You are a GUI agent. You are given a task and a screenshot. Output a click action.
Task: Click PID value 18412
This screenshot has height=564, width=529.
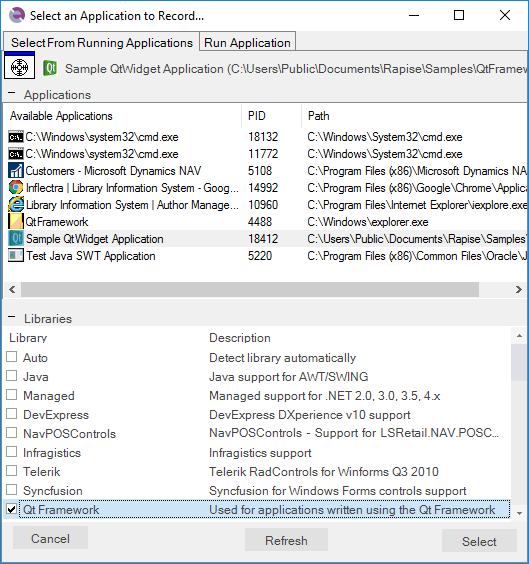coord(263,239)
